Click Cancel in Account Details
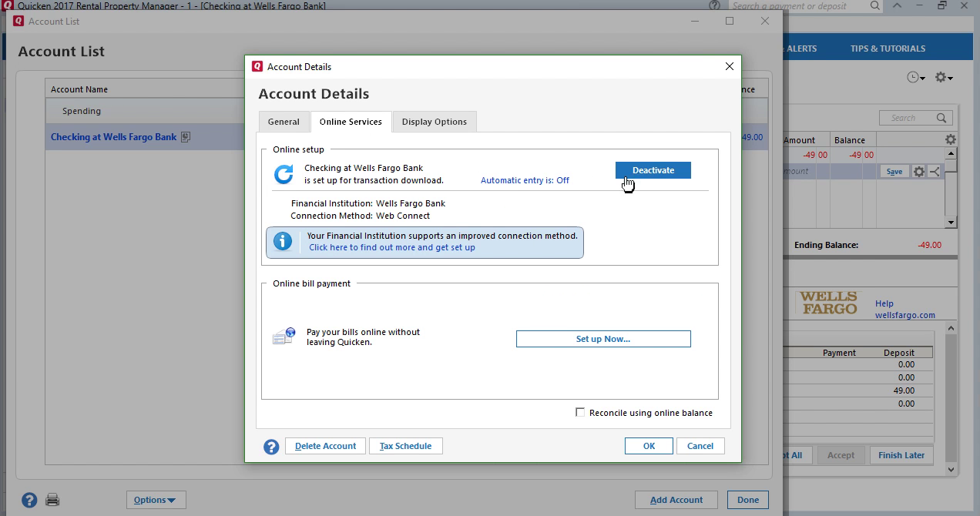 coord(700,446)
